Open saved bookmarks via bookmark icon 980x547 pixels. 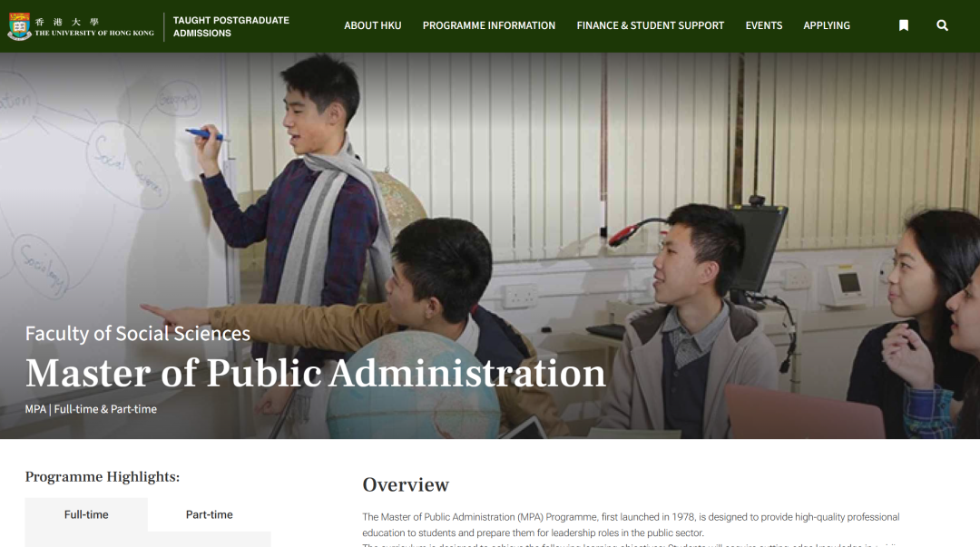[x=903, y=25]
